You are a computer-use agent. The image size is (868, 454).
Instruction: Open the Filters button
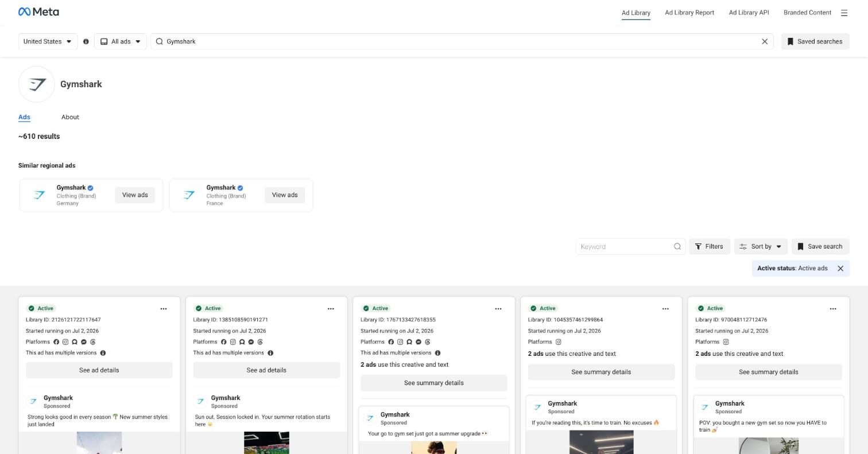coord(710,247)
